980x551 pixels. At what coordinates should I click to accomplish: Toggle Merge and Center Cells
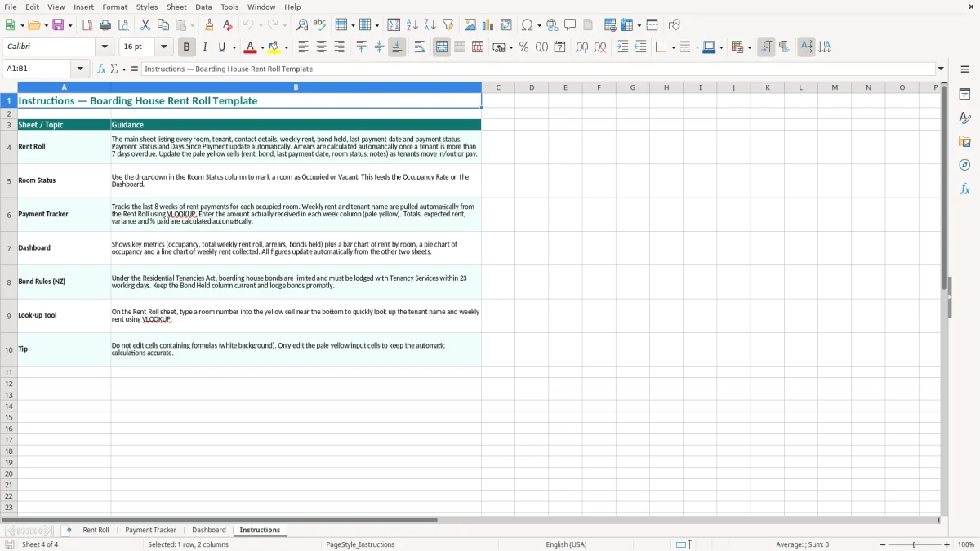(x=441, y=47)
